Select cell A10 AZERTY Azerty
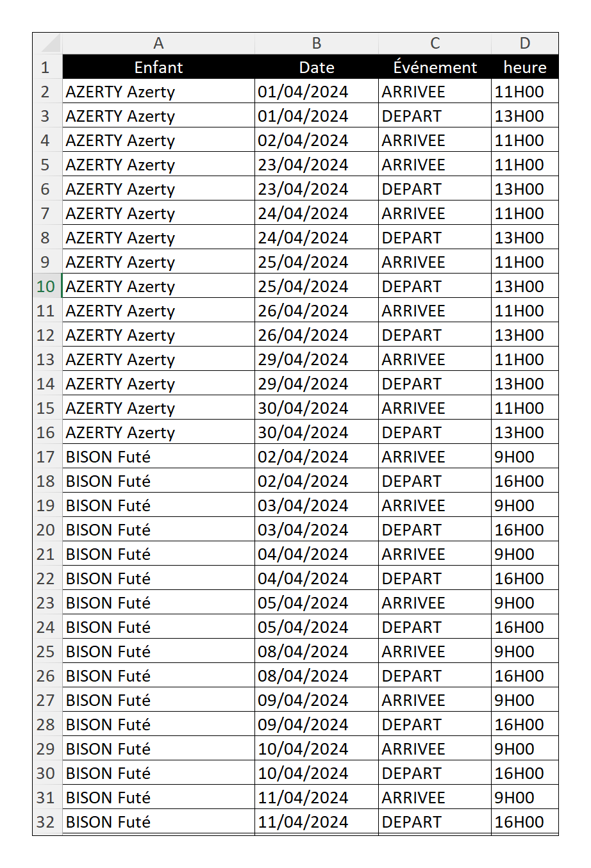Screen dimensions: 591x868 tap(158, 286)
